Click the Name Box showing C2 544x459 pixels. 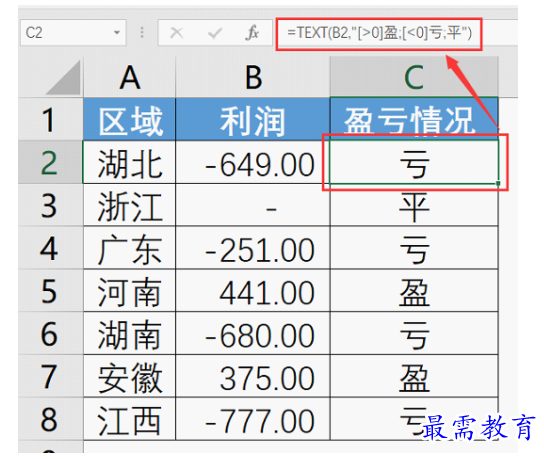click(x=73, y=33)
